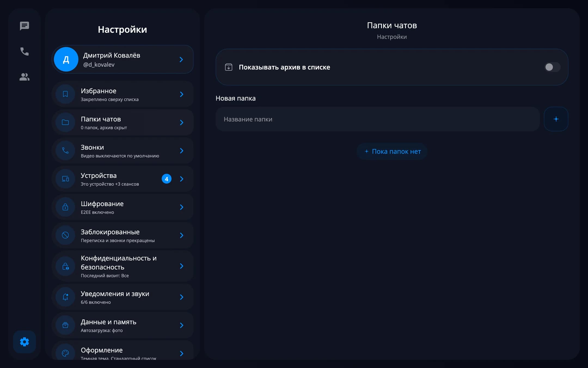Toggle Показывать архив в списке switch
This screenshot has height=368, width=588.
pos(552,67)
